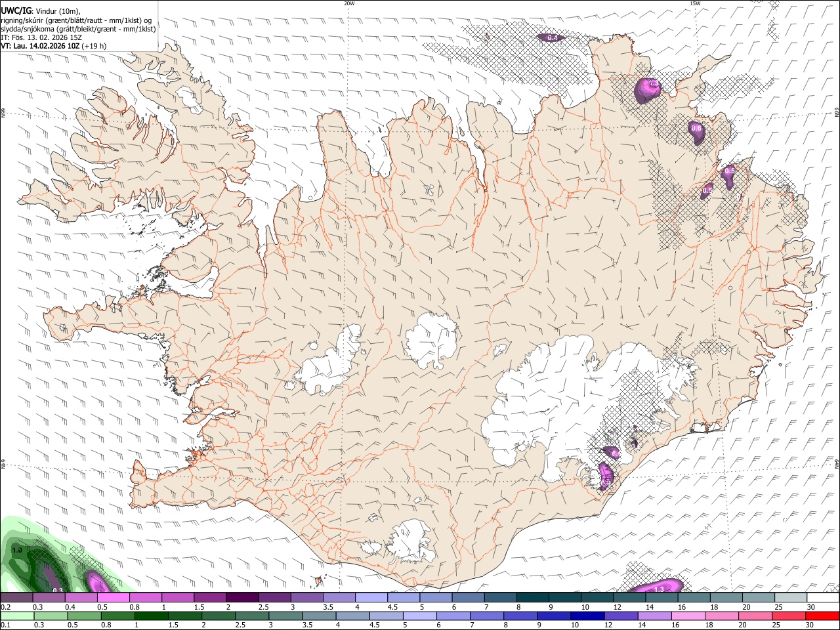Pick upper legend swatch between 0.2 and 0.3

point(16,598)
